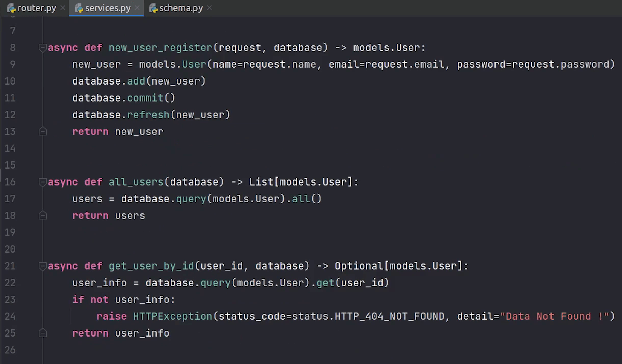
Task: Click the schema.py Python file icon
Action: [153, 8]
